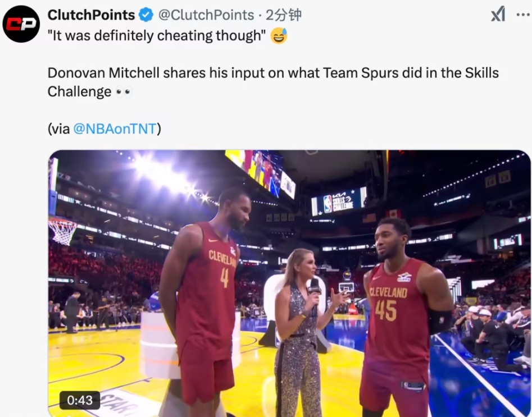Click the quoted "It was definitely cheating though" text

pyautogui.click(x=157, y=35)
